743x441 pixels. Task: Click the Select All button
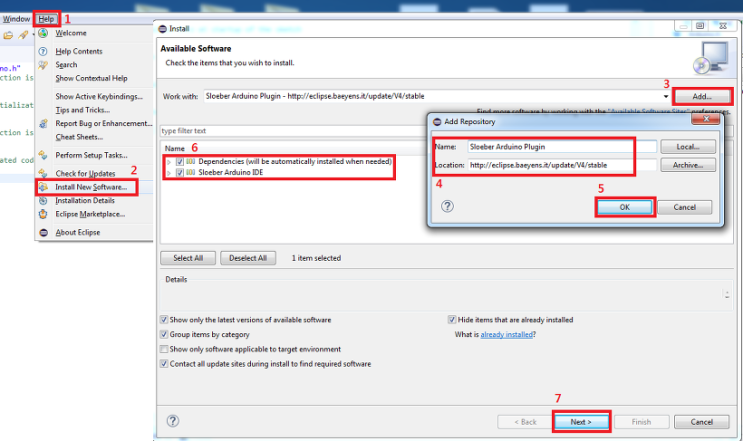(188, 258)
